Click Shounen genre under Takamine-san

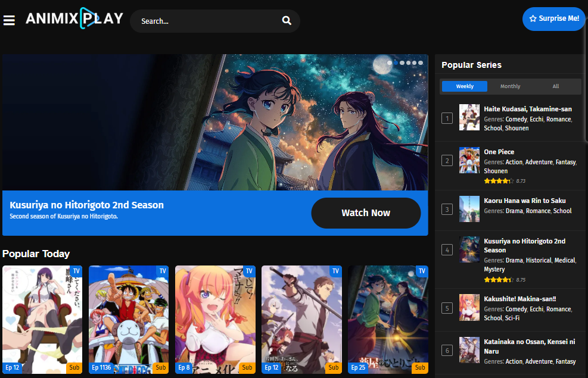coord(517,128)
